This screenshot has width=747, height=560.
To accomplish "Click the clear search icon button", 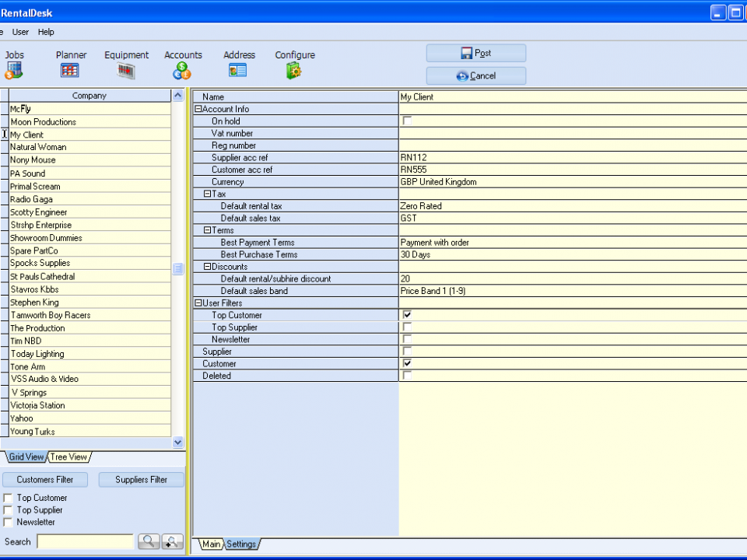I will tap(172, 541).
